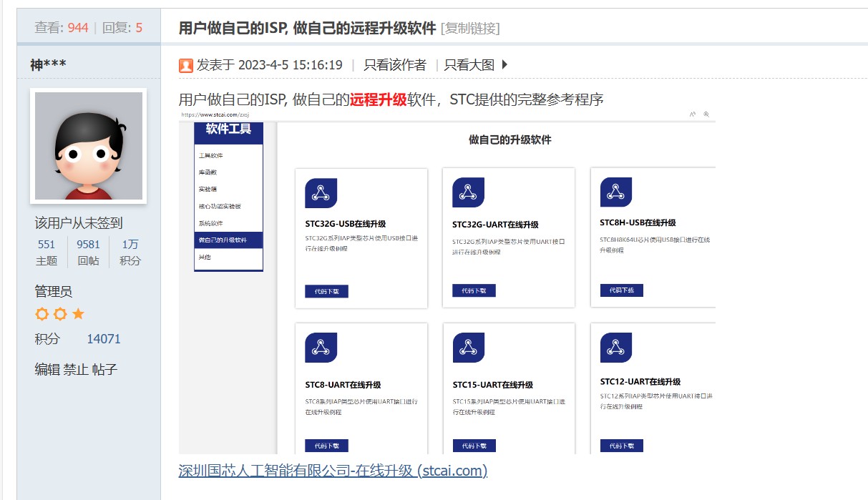Click 代码下载 under STC8H-USB在线升级
This screenshot has width=868, height=500.
point(621,290)
